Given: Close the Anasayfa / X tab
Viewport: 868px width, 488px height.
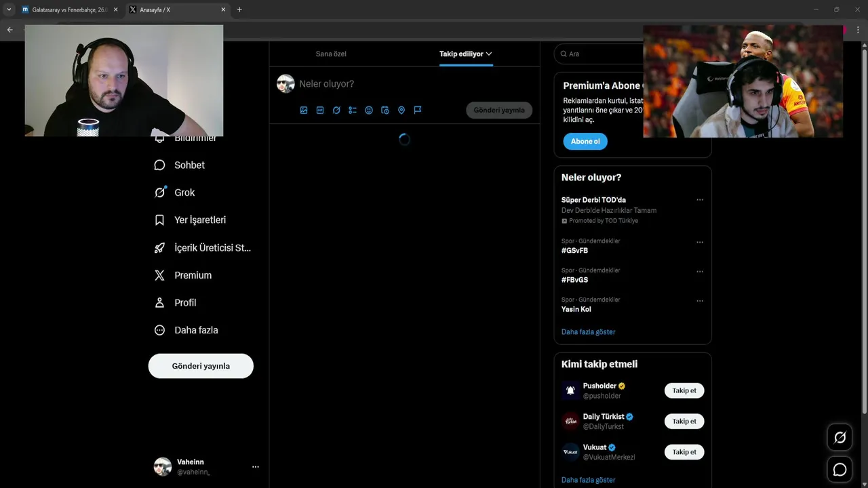Looking at the screenshot, I should click(223, 9).
